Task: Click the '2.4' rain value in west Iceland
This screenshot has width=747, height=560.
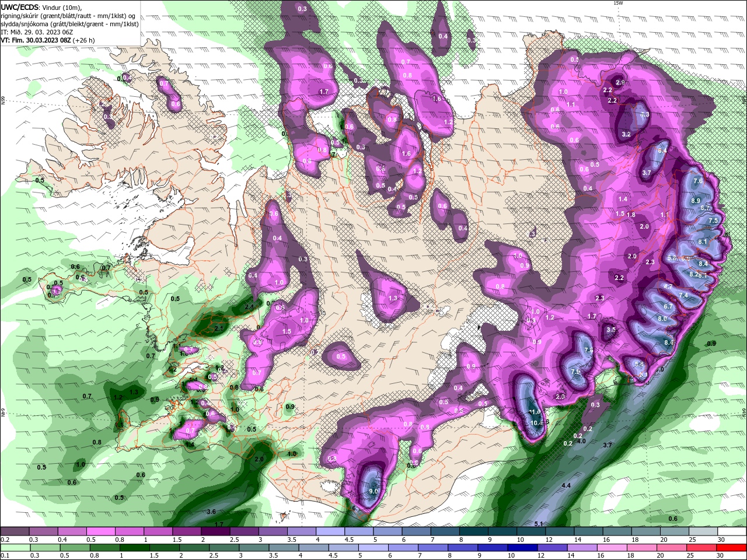Action: point(249,306)
